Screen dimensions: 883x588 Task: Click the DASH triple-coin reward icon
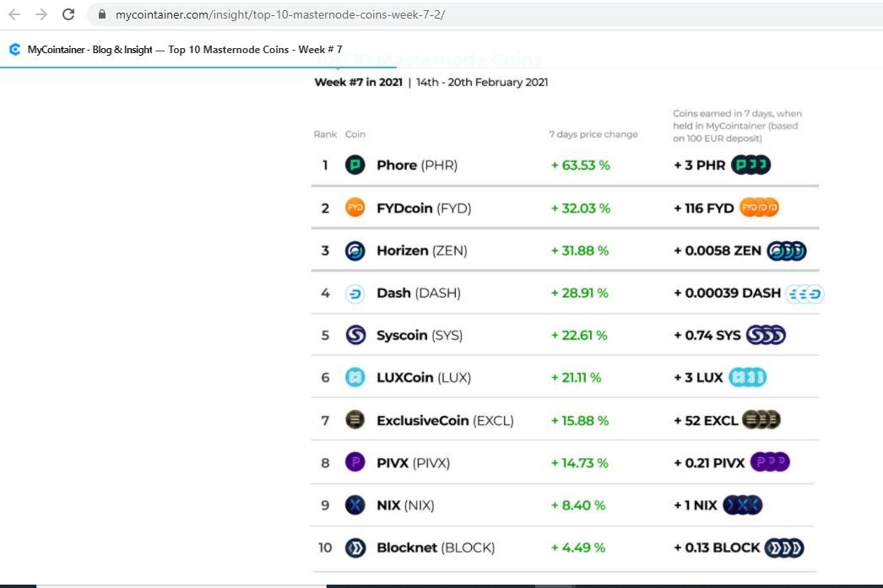(x=804, y=294)
